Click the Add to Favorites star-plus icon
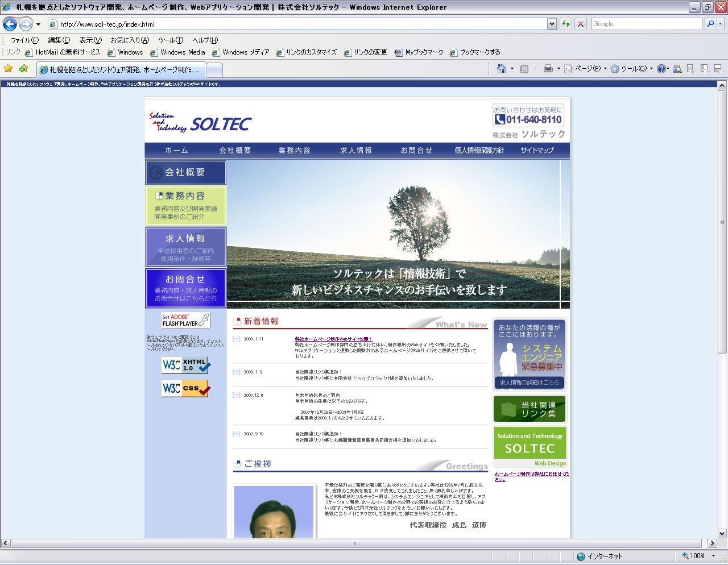This screenshot has width=728, height=565. coord(23,69)
